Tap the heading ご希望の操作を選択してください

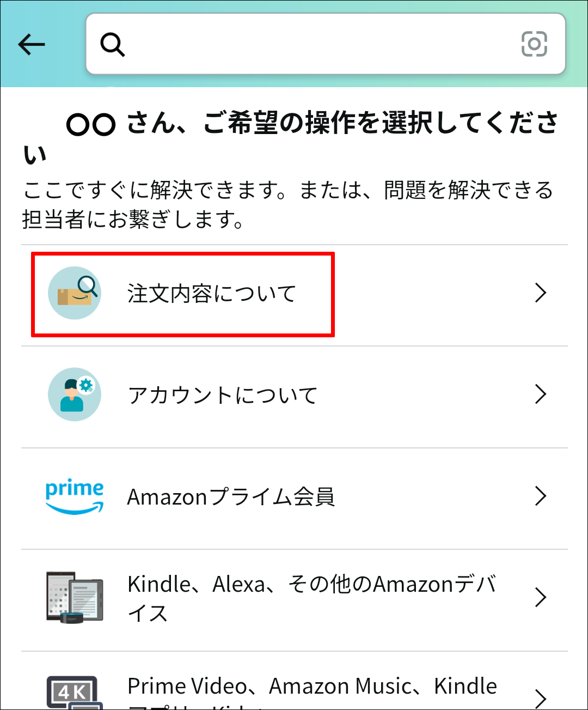313,123
